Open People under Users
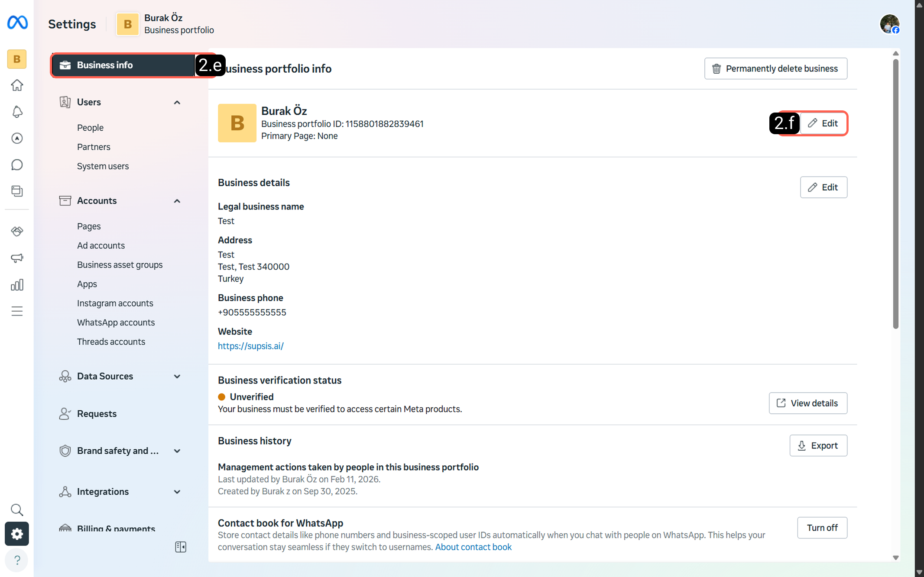Viewport: 924px width, 577px height. coord(90,128)
